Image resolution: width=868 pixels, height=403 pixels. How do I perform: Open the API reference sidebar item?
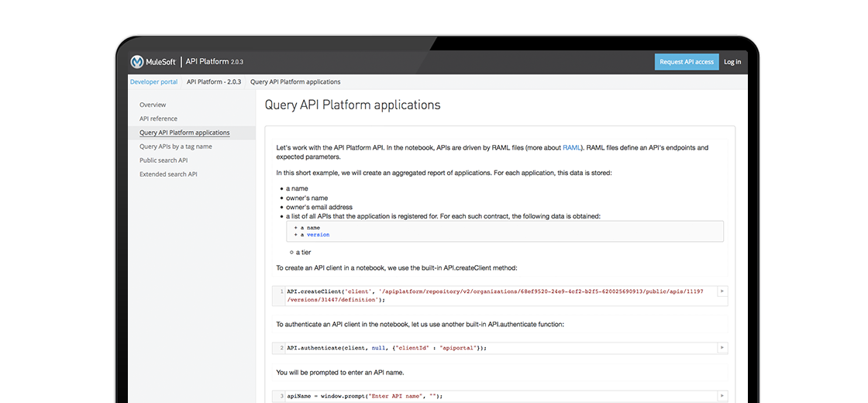(x=158, y=119)
